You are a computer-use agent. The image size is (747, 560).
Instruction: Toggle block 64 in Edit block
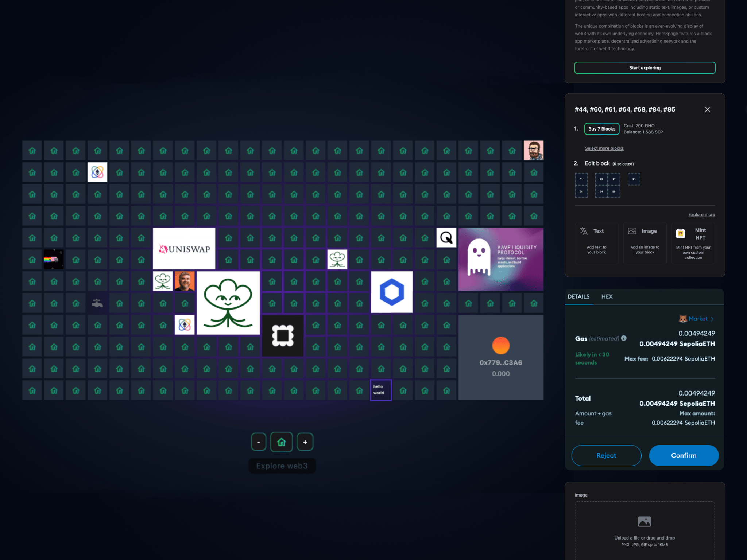(634, 179)
